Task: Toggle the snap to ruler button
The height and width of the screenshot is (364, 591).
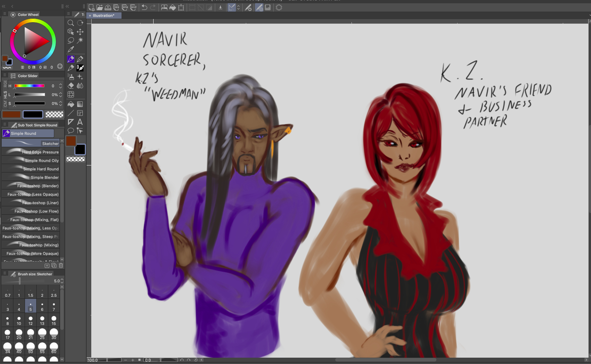Action: click(231, 7)
